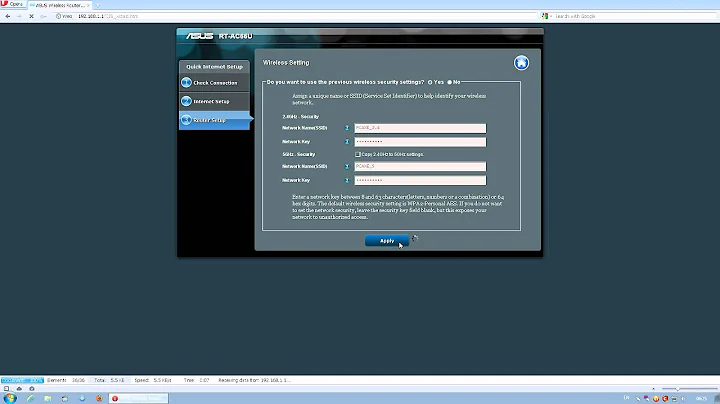The height and width of the screenshot is (404, 720).
Task: Launch Firefox from taskbar
Action: (99, 398)
